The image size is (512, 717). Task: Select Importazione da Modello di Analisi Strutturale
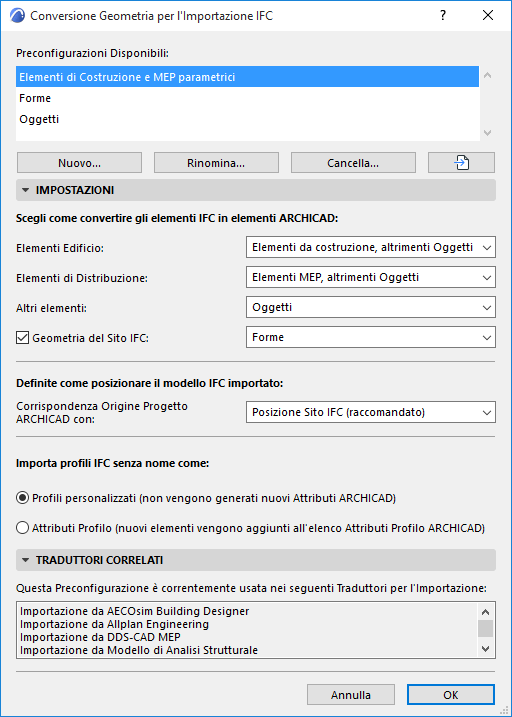(x=139, y=650)
